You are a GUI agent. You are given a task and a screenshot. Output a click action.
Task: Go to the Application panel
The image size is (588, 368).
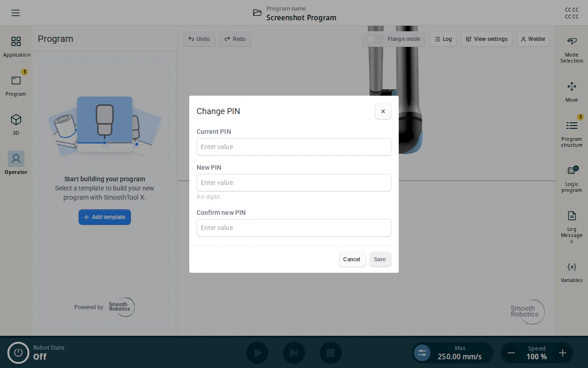tap(16, 47)
